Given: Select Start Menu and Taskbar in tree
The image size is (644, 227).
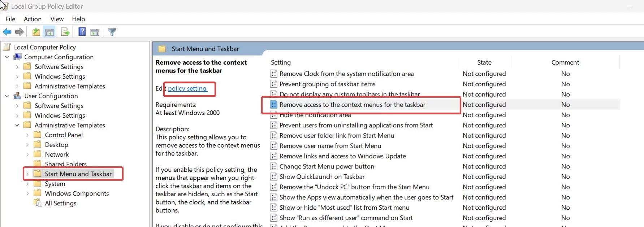Looking at the screenshot, I should pyautogui.click(x=78, y=174).
